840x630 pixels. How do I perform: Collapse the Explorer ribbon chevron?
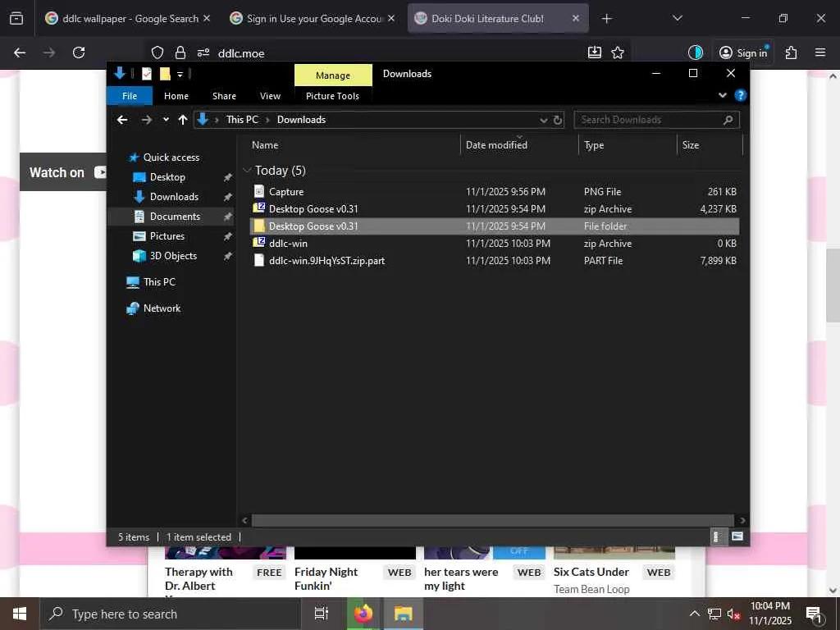click(x=722, y=95)
